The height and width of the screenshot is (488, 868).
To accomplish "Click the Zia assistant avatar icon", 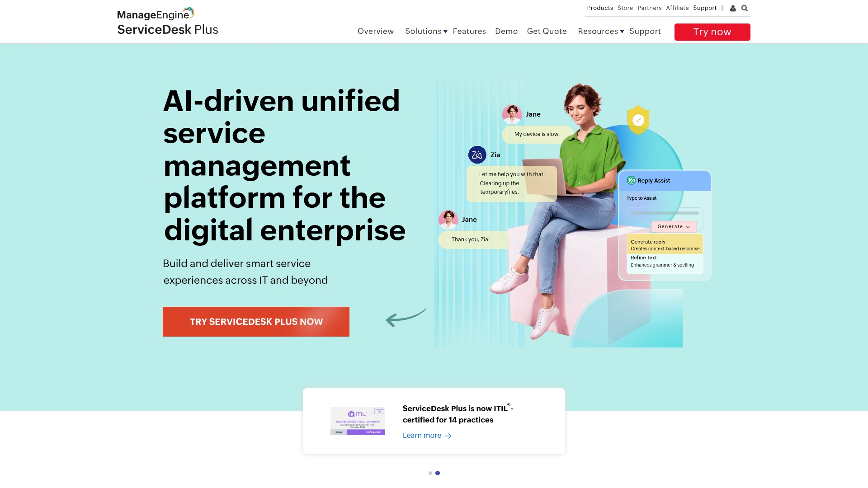I will [x=477, y=155].
